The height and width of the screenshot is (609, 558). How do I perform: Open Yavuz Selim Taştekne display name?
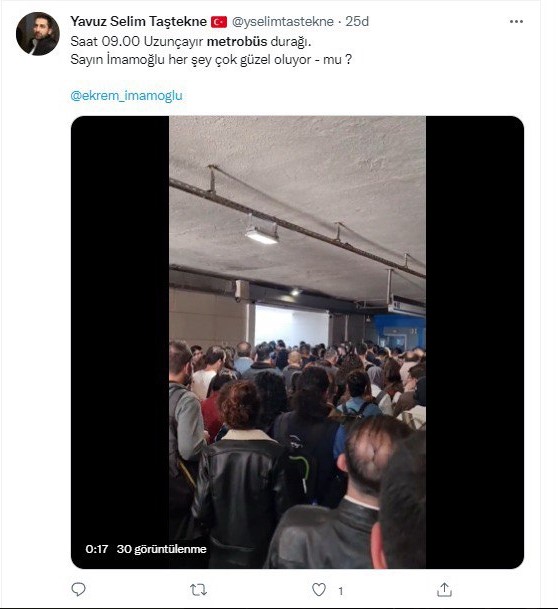click(138, 21)
